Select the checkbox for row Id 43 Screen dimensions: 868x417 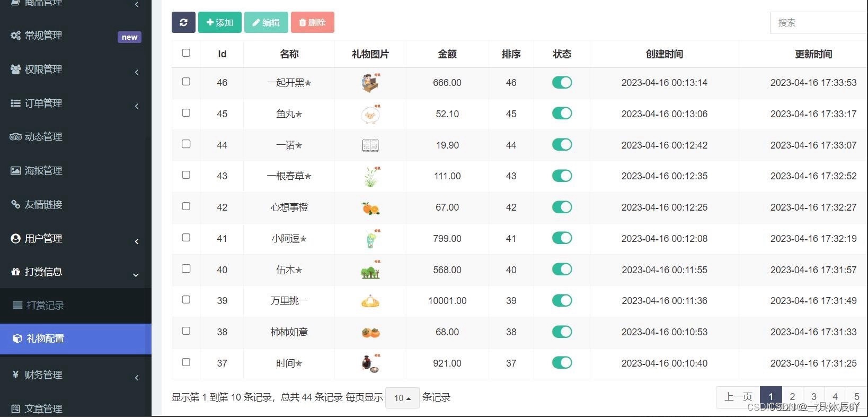point(186,175)
